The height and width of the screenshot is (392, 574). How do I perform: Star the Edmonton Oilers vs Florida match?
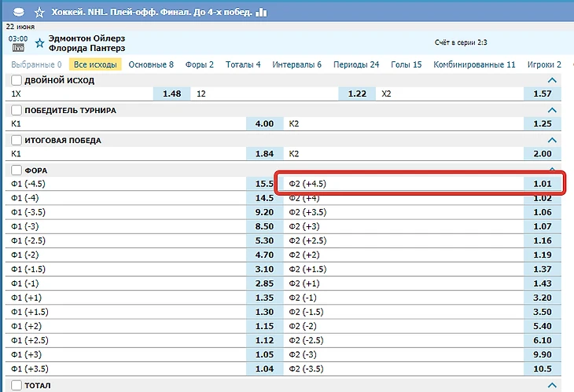39,43
